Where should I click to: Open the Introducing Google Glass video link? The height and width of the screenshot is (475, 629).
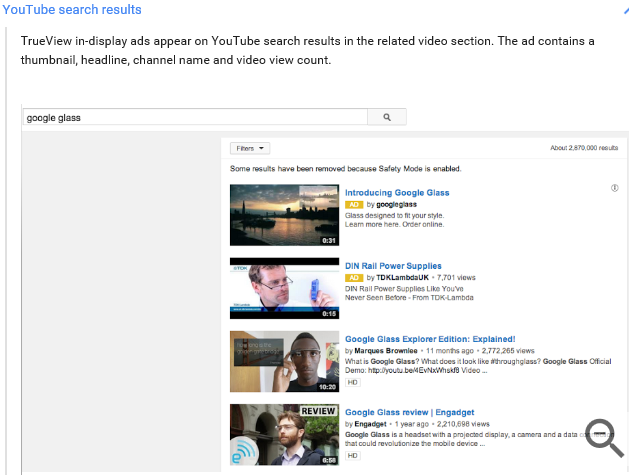[x=397, y=193]
